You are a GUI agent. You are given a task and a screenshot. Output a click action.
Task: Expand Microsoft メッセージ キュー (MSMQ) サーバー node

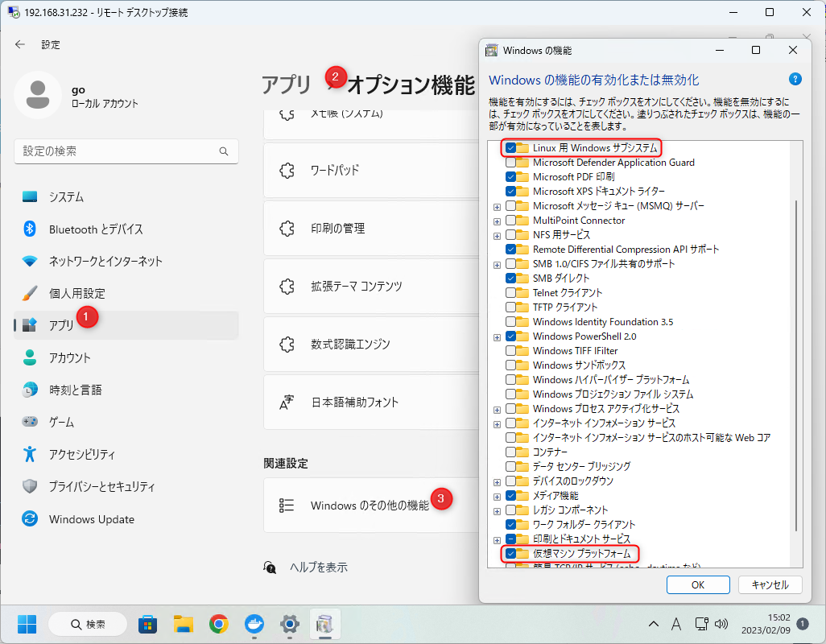(x=497, y=207)
